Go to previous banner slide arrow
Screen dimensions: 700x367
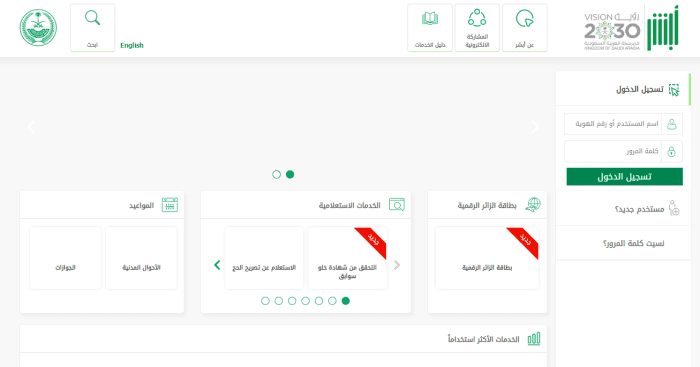[x=31, y=127]
